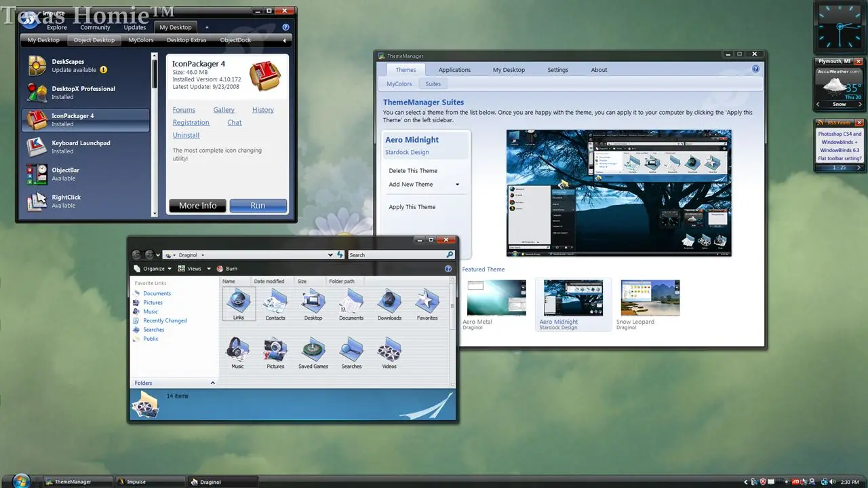Image resolution: width=868 pixels, height=488 pixels.
Task: Open Organize dropdown in Explorer toolbar
Action: (x=153, y=269)
